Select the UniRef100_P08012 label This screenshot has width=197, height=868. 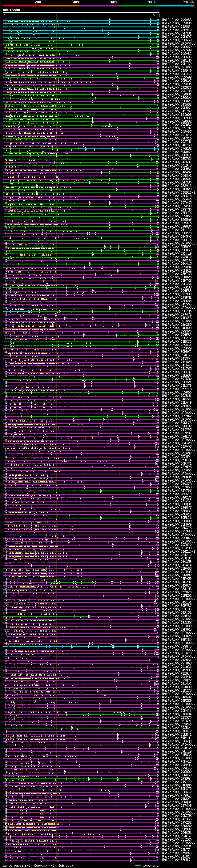[x=177, y=514]
